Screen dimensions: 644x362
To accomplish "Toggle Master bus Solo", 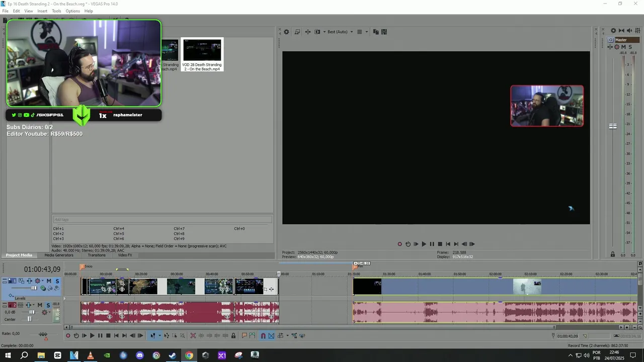I will click(630, 47).
